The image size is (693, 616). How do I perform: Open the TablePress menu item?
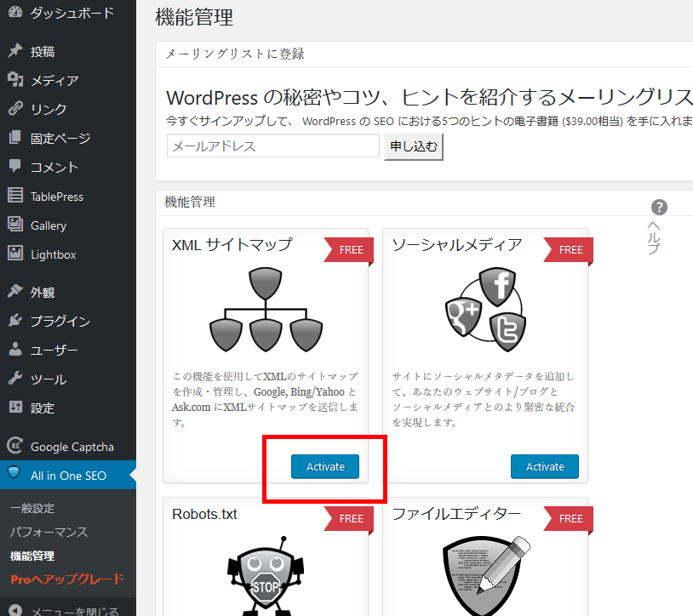57,197
